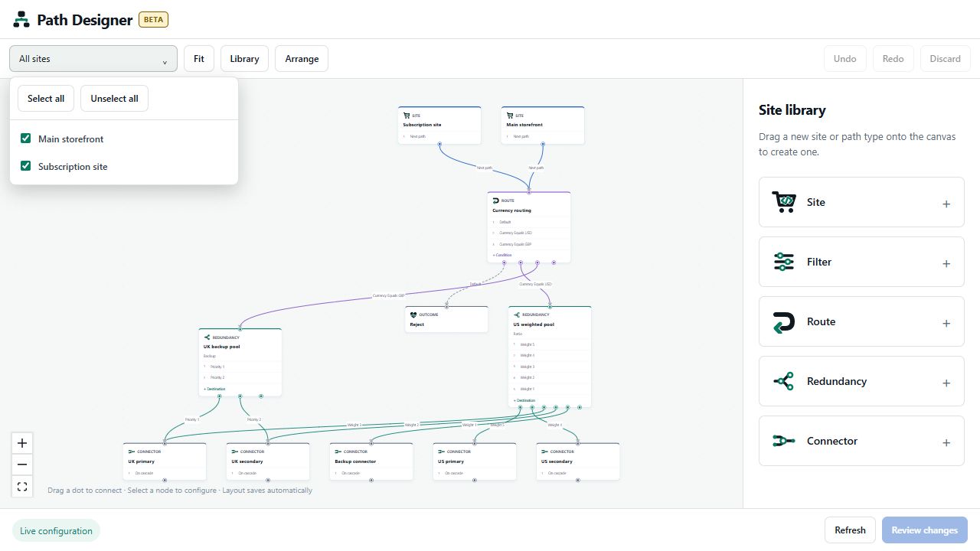Zoom in with the canvas plus button
980x551 pixels.
(x=22, y=443)
